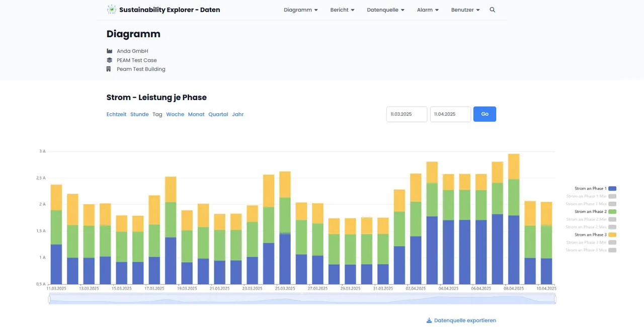Click the building icon beside Peam Test Building
This screenshot has width=644, height=327.
[109, 69]
